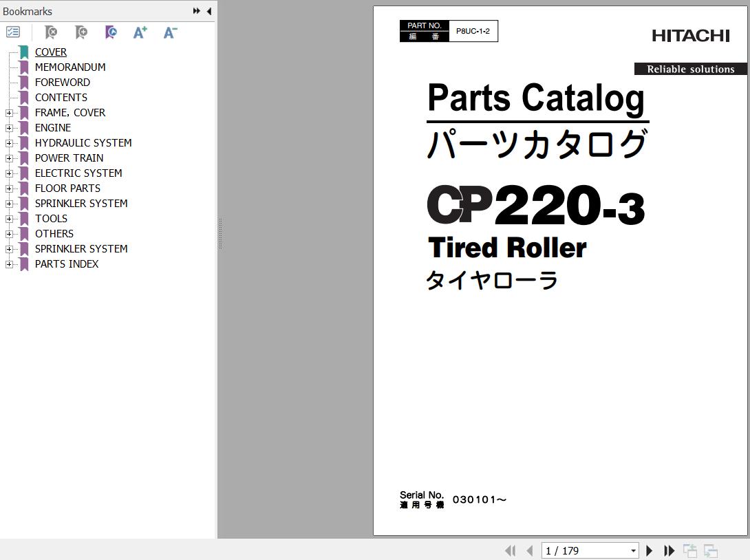750x560 pixels.
Task: Click the CONTENTS bookmark ribbon icon
Action: coord(24,98)
